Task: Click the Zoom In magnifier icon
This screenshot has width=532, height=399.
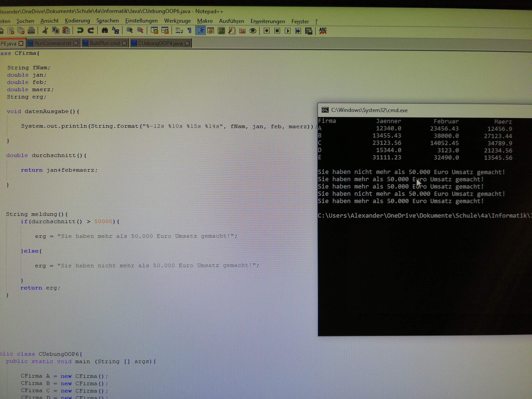Action: click(130, 30)
